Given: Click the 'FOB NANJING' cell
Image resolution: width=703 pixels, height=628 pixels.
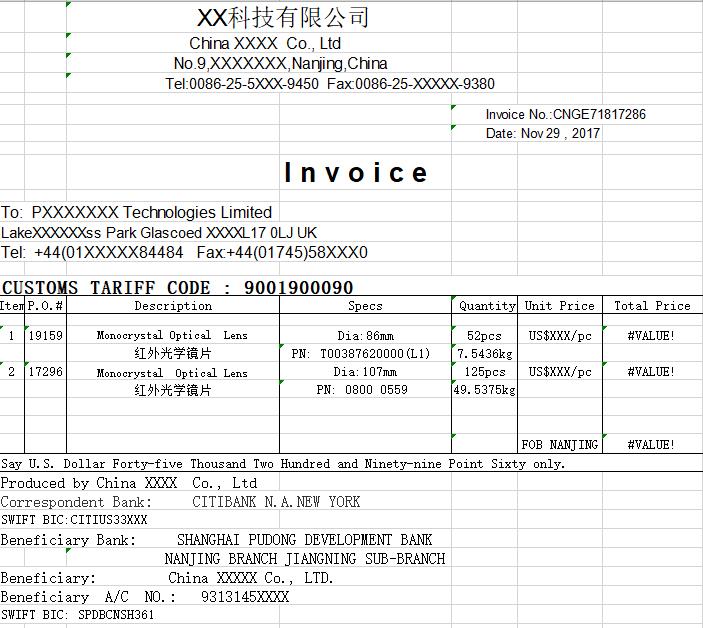Looking at the screenshot, I should click(x=560, y=445).
